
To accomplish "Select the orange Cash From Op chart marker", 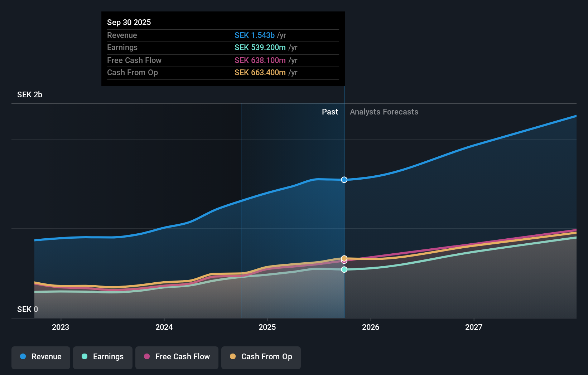I will point(344,258).
